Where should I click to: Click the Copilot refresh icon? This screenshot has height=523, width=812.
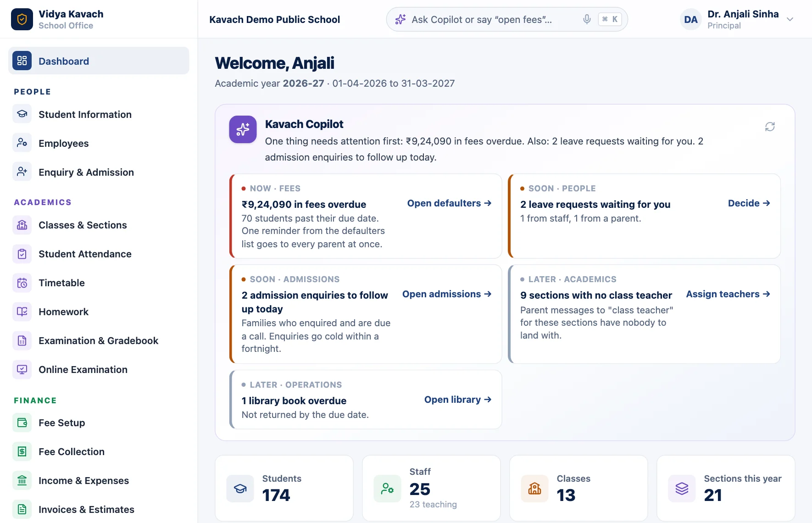point(770,127)
